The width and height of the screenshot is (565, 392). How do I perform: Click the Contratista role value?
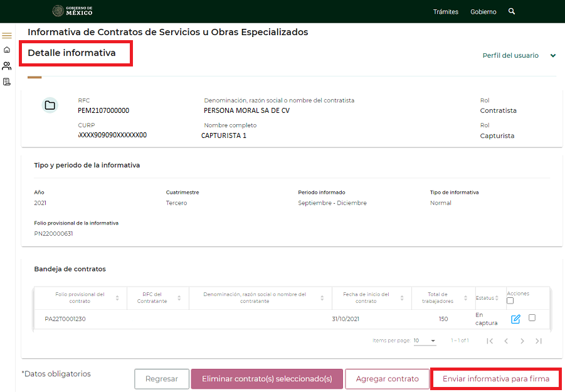(499, 110)
